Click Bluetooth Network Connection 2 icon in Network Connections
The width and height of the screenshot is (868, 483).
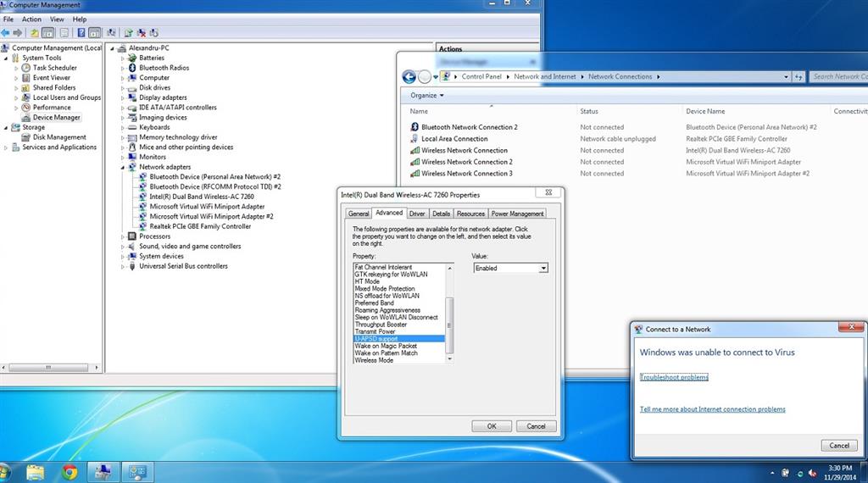(415, 127)
